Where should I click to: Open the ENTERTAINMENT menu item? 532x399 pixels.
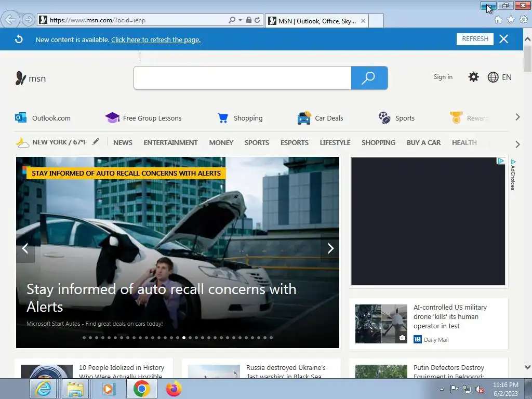[170, 142]
